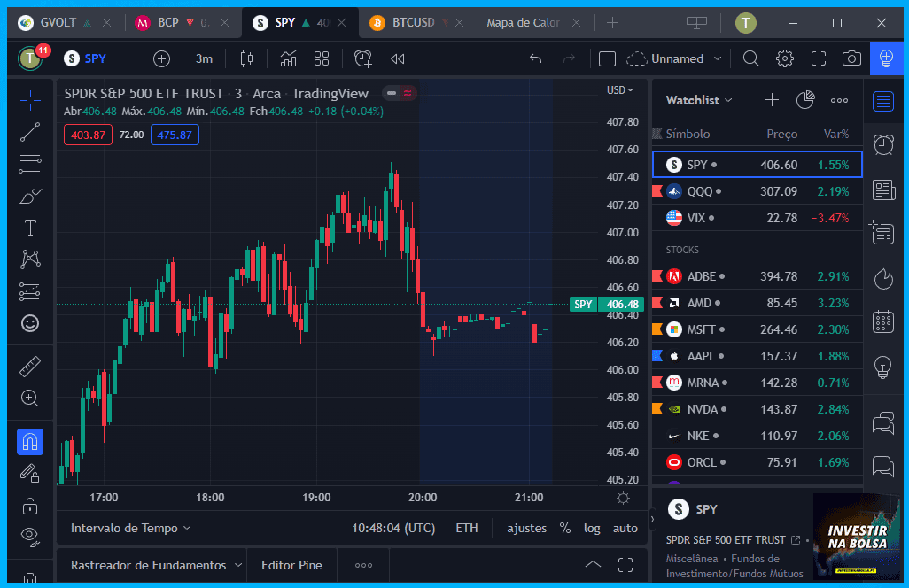This screenshot has height=588, width=909.
Task: Select the Text annotation tool
Action: [30, 228]
